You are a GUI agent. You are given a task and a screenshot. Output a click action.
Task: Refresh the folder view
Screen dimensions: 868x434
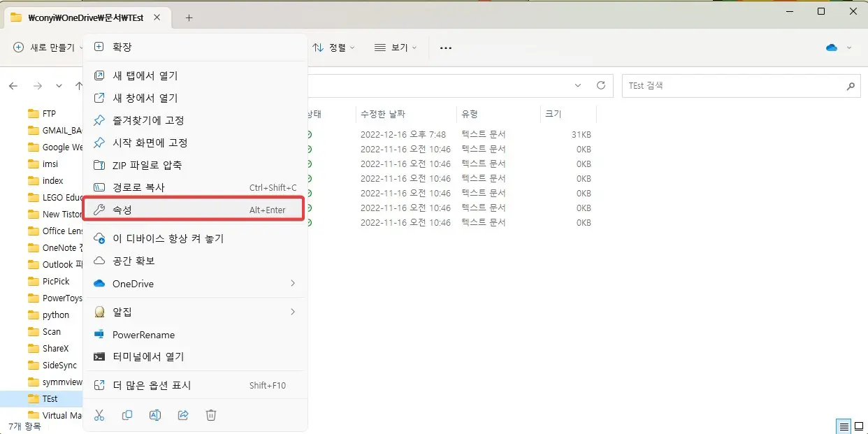(x=600, y=85)
